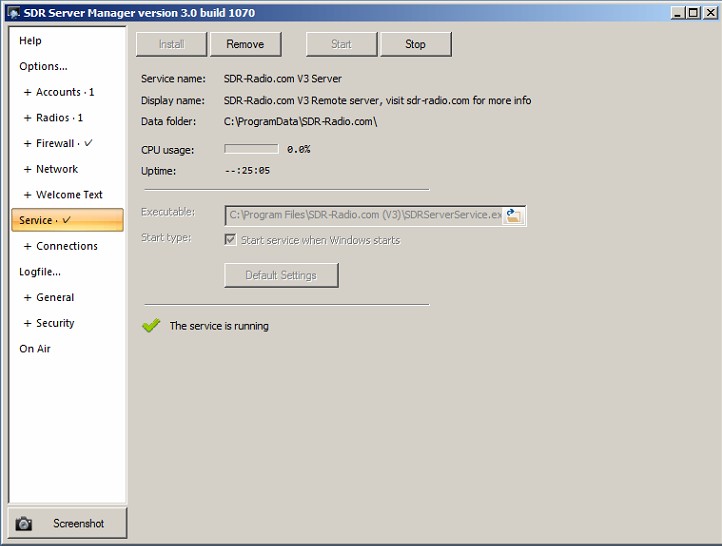722x546 pixels.
Task: Click the Start button
Action: pos(342,44)
